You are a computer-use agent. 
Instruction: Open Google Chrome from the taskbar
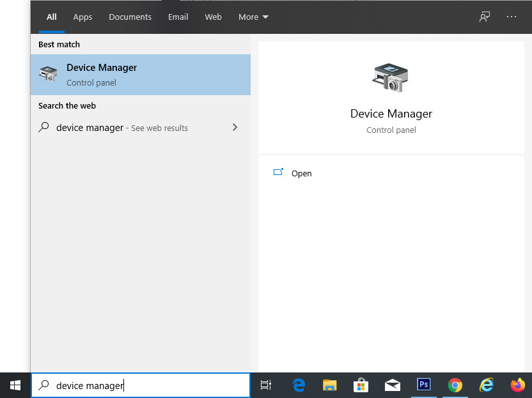(x=455, y=385)
